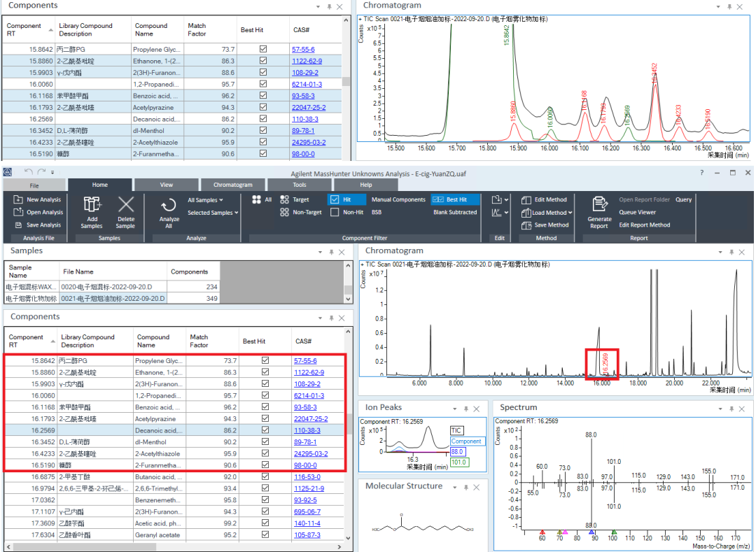The image size is (756, 552).
Task: Uncheck Best Hit for Benzenemeth row
Action: [265, 500]
